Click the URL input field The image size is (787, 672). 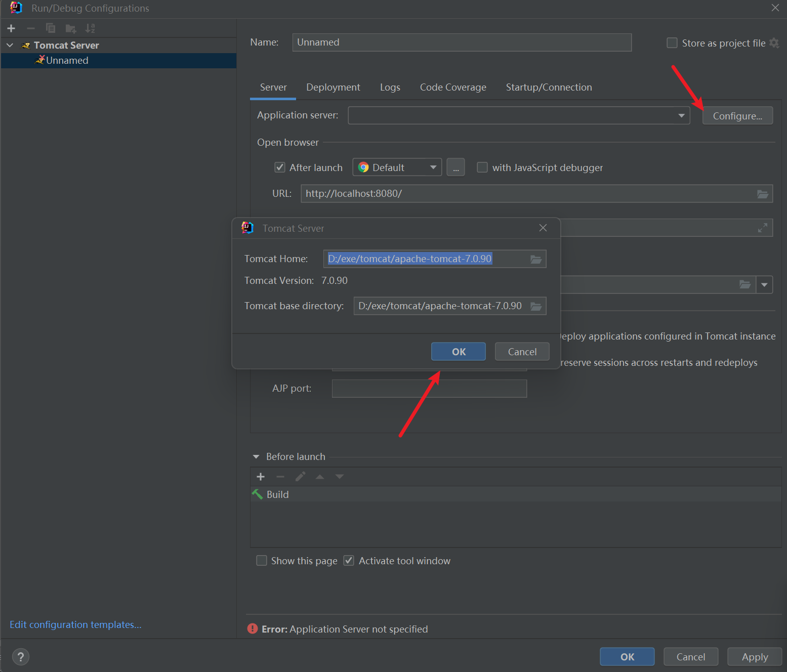[x=536, y=194]
